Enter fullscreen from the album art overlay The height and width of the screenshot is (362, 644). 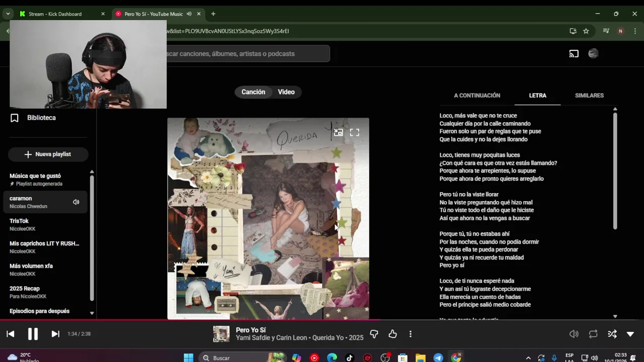click(x=355, y=133)
